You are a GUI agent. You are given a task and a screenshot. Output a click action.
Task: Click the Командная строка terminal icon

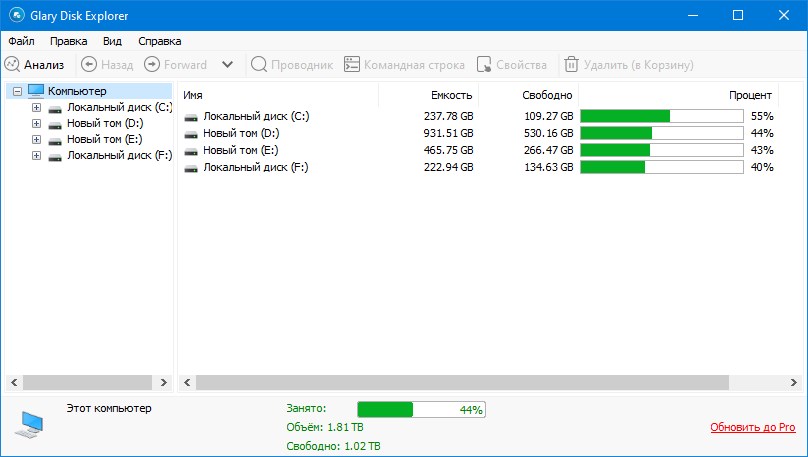click(x=351, y=64)
